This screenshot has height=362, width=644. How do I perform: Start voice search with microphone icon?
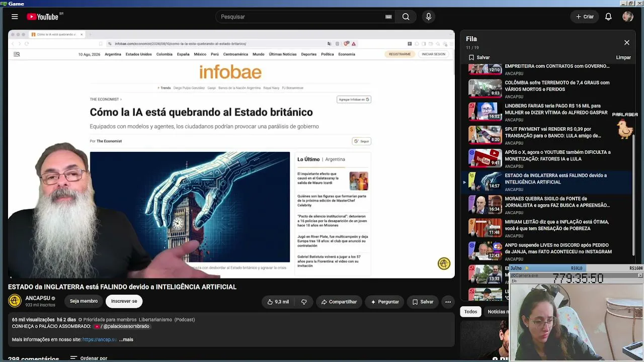tap(429, 17)
